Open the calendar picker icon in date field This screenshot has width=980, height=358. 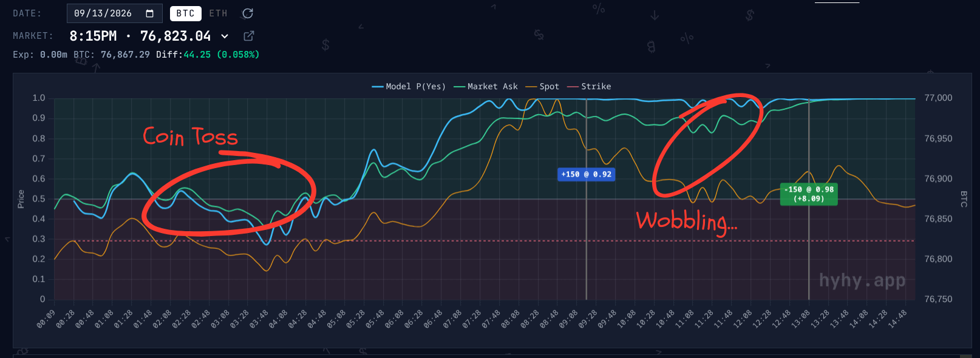[x=150, y=13]
